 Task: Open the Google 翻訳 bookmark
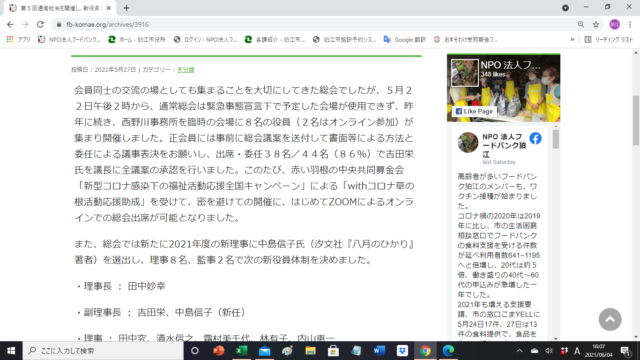pyautogui.click(x=404, y=40)
